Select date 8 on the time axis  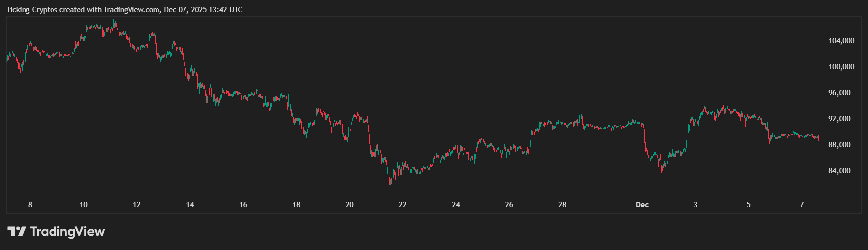click(x=30, y=205)
